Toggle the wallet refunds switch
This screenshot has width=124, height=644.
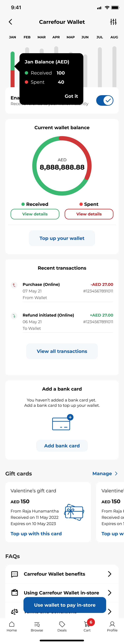pos(105,100)
